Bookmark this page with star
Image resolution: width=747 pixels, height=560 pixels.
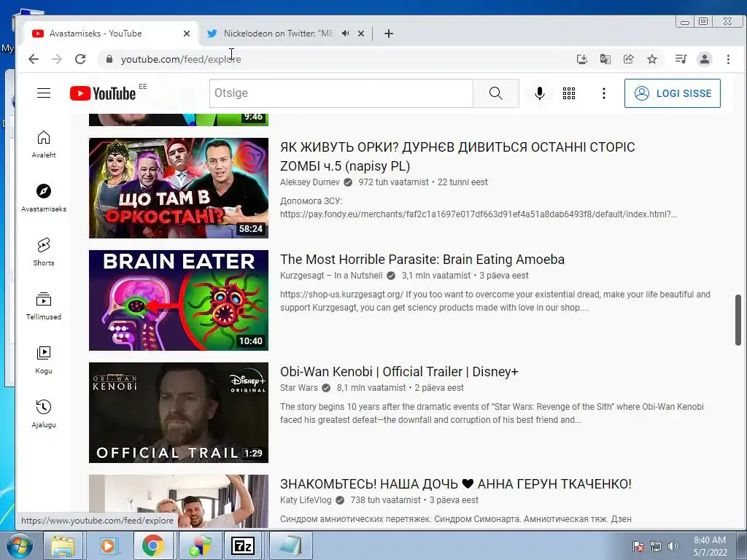tap(652, 59)
